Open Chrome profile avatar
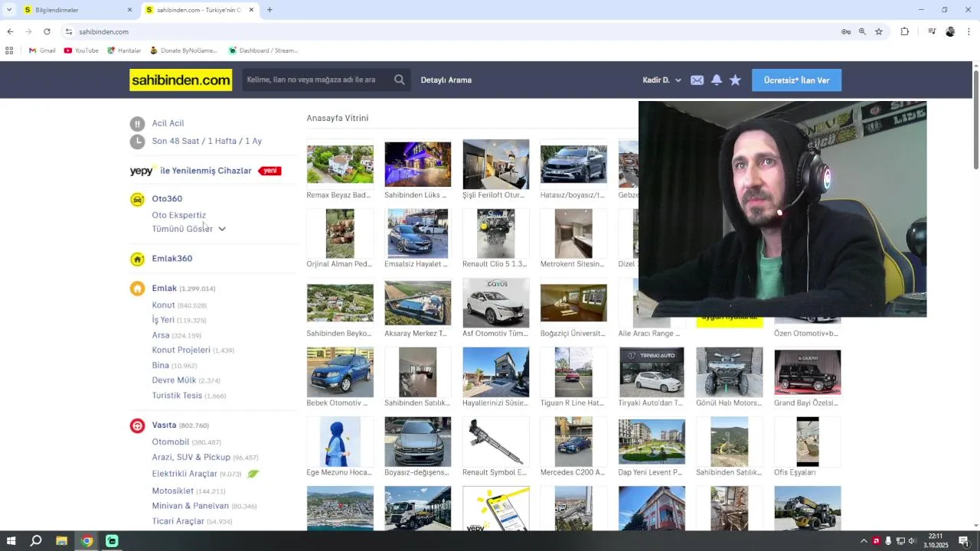 950,31
